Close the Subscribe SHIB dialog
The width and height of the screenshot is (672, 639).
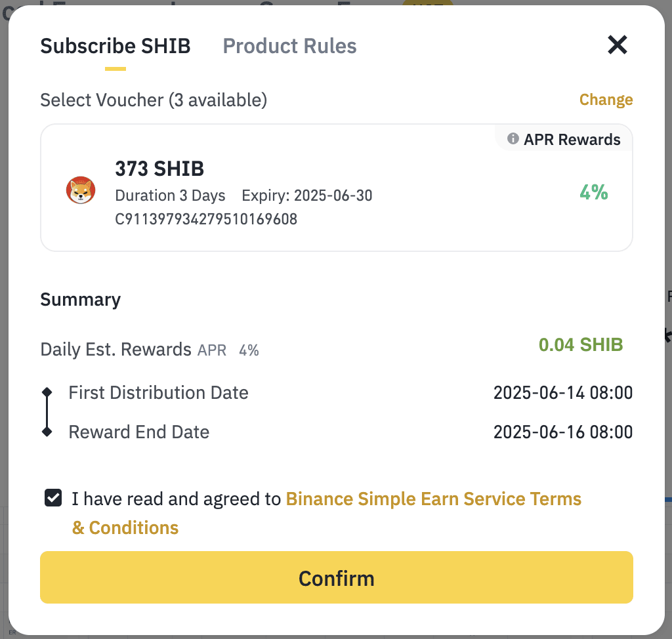618,45
